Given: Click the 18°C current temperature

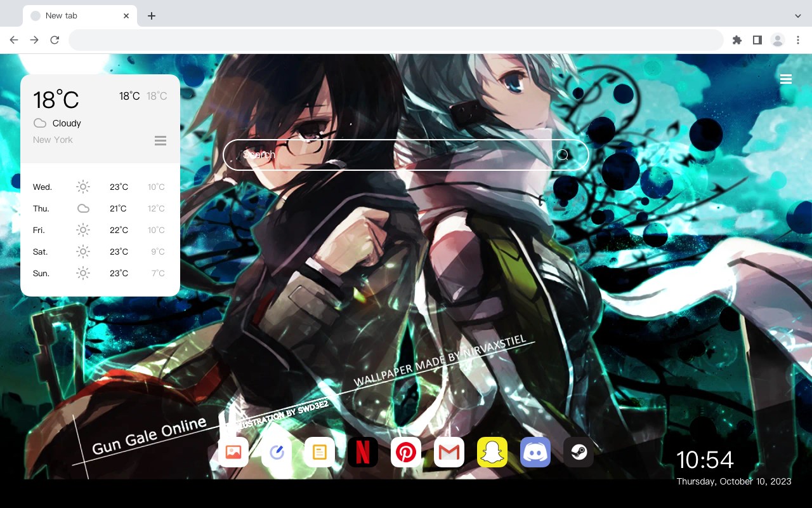Looking at the screenshot, I should click(x=56, y=99).
